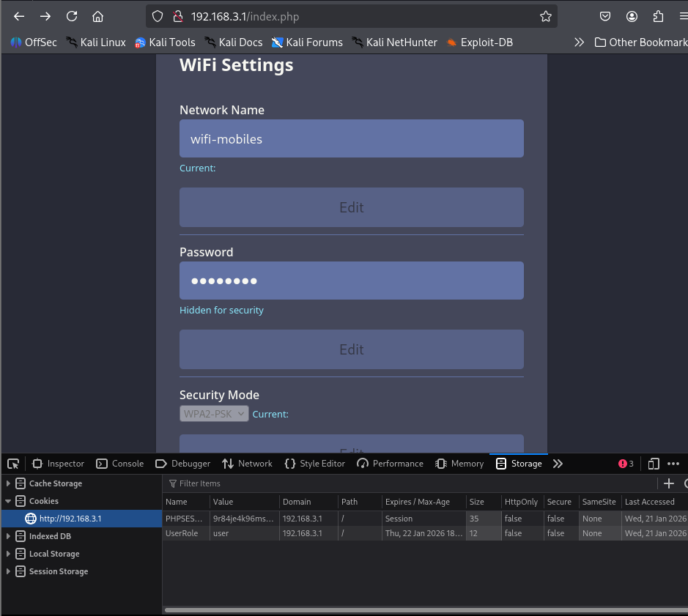This screenshot has width=688, height=616.
Task: Expand the Cache Storage tree node
Action: click(x=9, y=483)
